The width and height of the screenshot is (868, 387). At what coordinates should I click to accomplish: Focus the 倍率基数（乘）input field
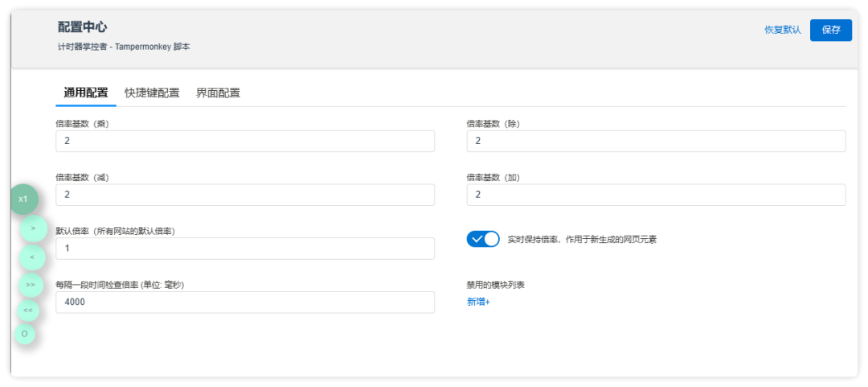click(245, 142)
